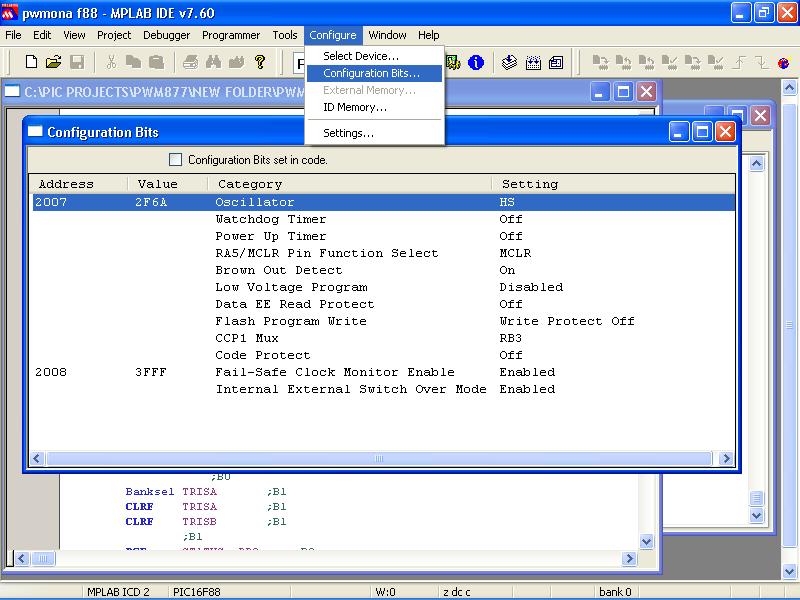Screen dimensions: 800x600
Task: Choose Settings... in the Configure menu
Action: (375, 133)
